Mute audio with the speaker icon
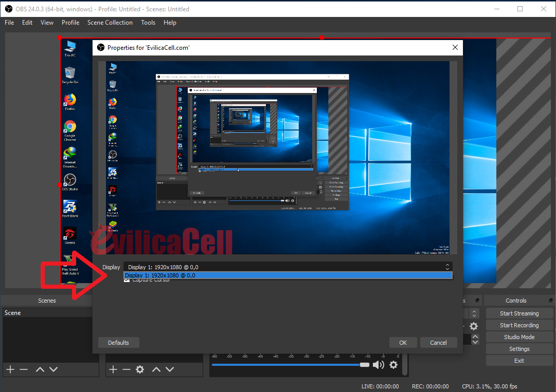 pyautogui.click(x=379, y=365)
